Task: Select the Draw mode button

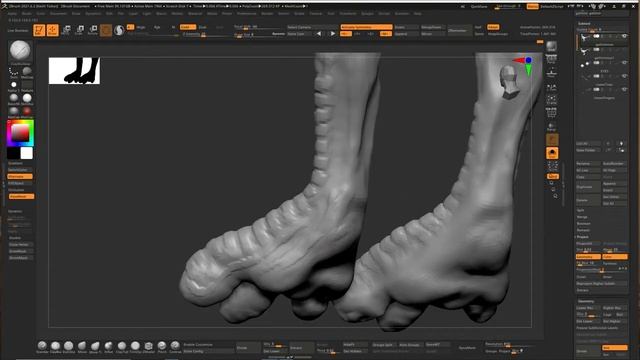Action: coord(53,30)
